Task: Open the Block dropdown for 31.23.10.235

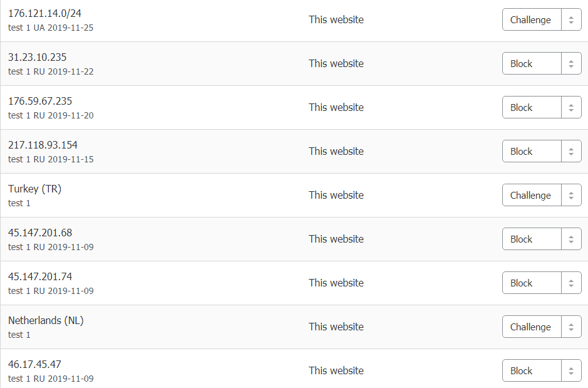Action: tap(532, 64)
